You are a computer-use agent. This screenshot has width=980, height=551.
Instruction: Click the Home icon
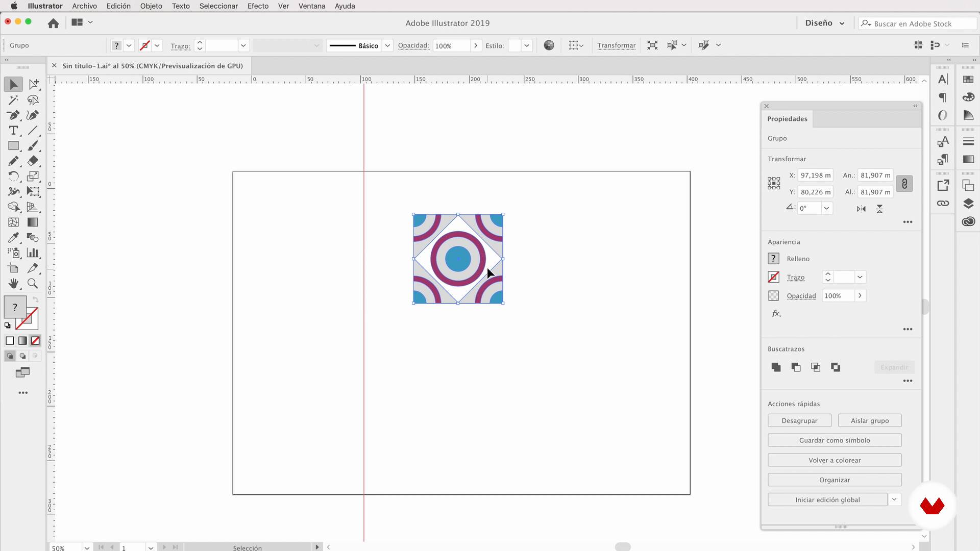click(53, 23)
